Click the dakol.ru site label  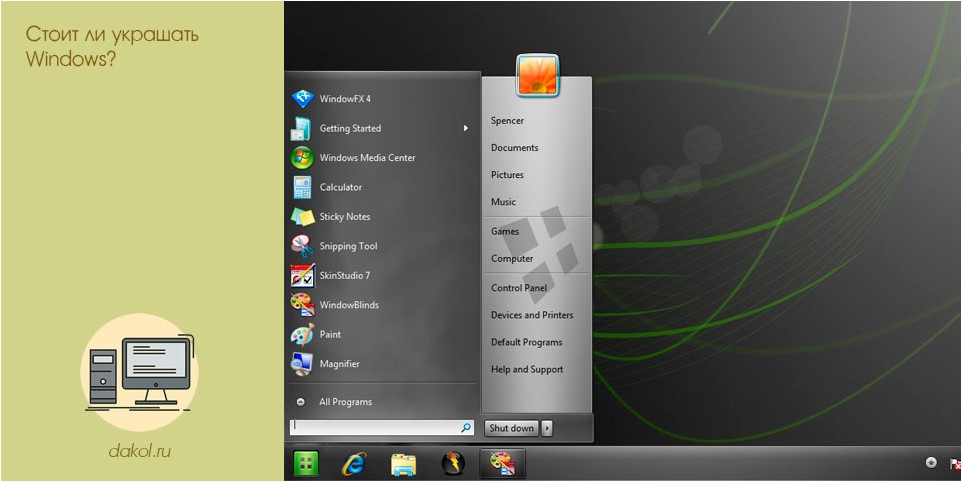click(139, 452)
